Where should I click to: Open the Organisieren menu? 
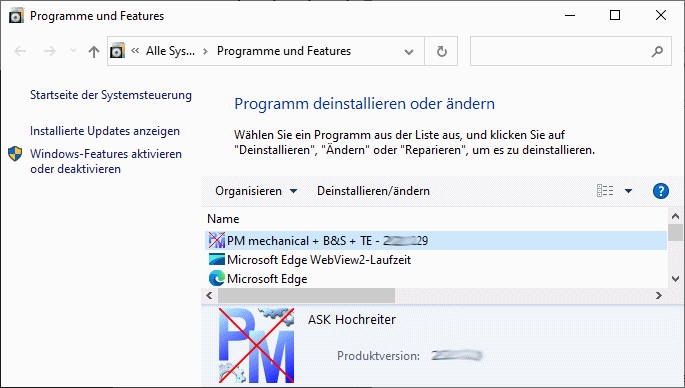[x=256, y=191]
